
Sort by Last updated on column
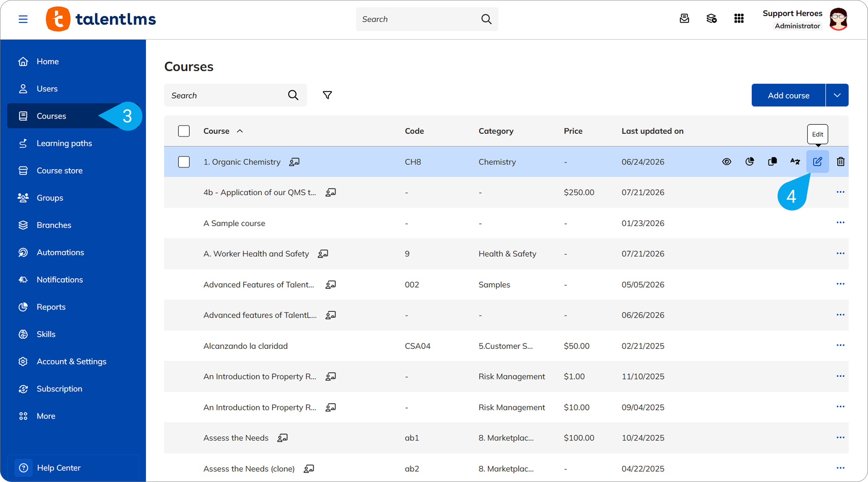[x=652, y=131]
